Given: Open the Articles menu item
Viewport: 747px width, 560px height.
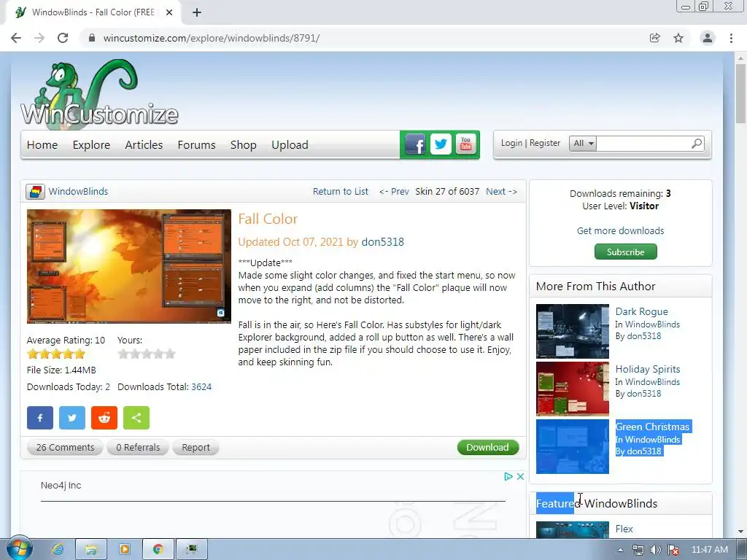Looking at the screenshot, I should click(x=144, y=145).
